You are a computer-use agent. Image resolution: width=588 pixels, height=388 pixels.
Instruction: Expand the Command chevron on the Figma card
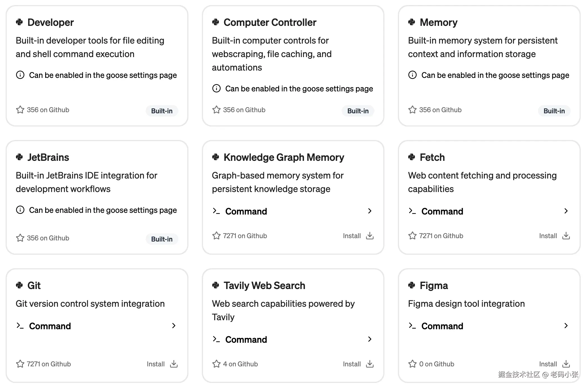coord(566,326)
